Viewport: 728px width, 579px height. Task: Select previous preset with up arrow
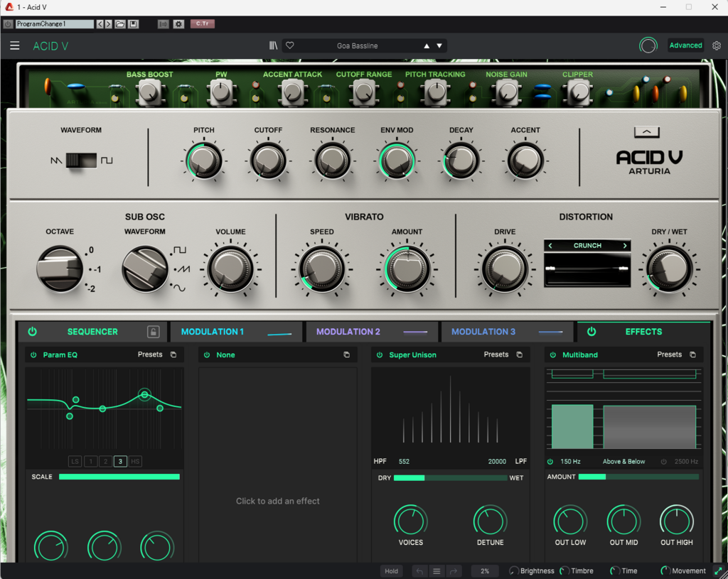(427, 46)
